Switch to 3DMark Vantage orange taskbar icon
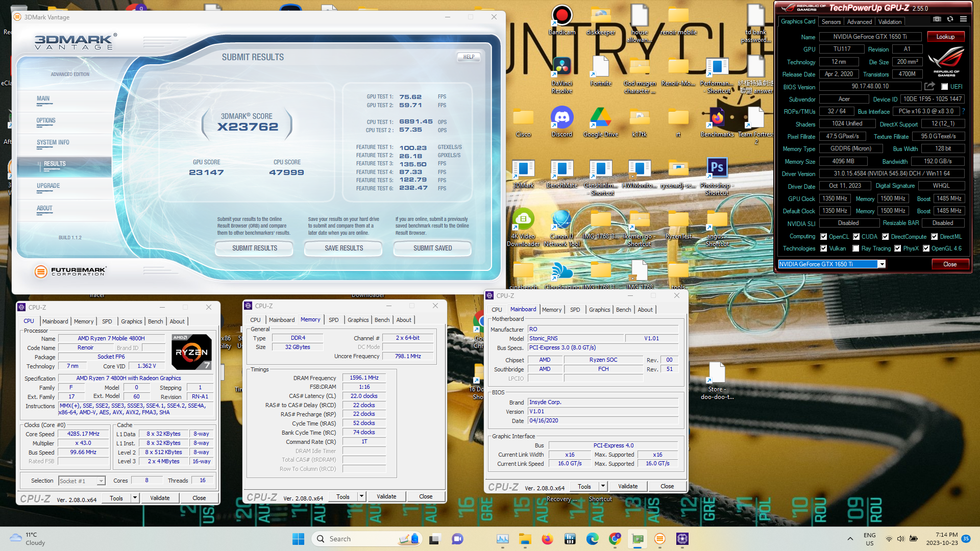This screenshot has width=980, height=551. click(660, 539)
